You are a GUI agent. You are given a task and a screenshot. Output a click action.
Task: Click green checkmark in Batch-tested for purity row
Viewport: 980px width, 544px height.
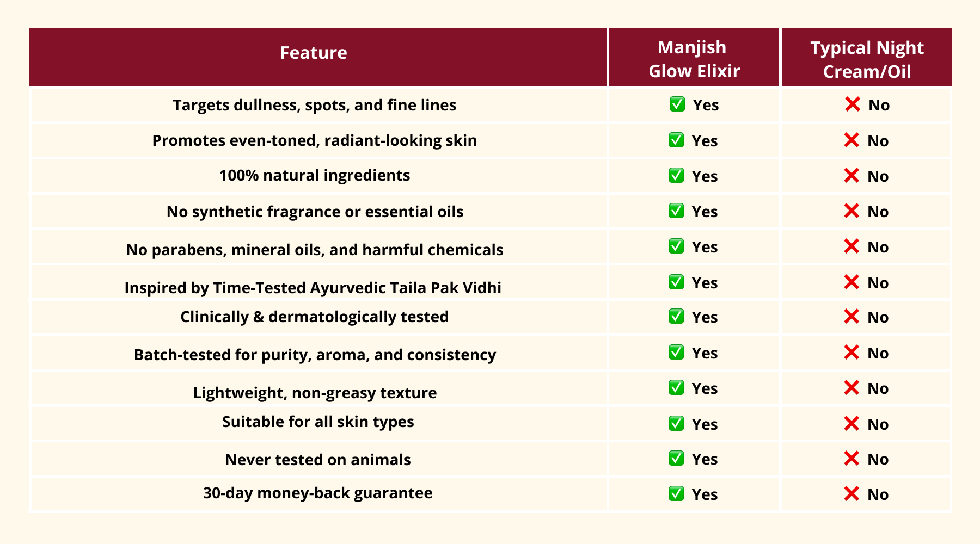point(676,352)
